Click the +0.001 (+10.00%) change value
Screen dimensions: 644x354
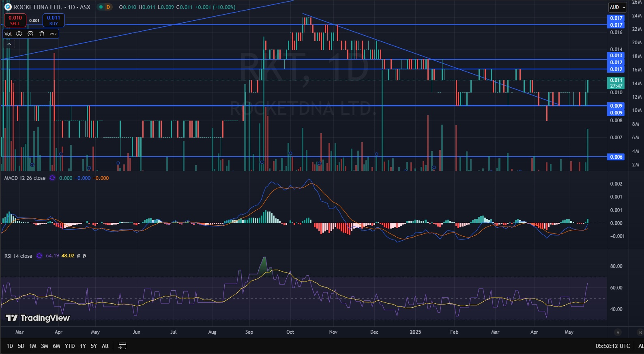click(x=215, y=7)
